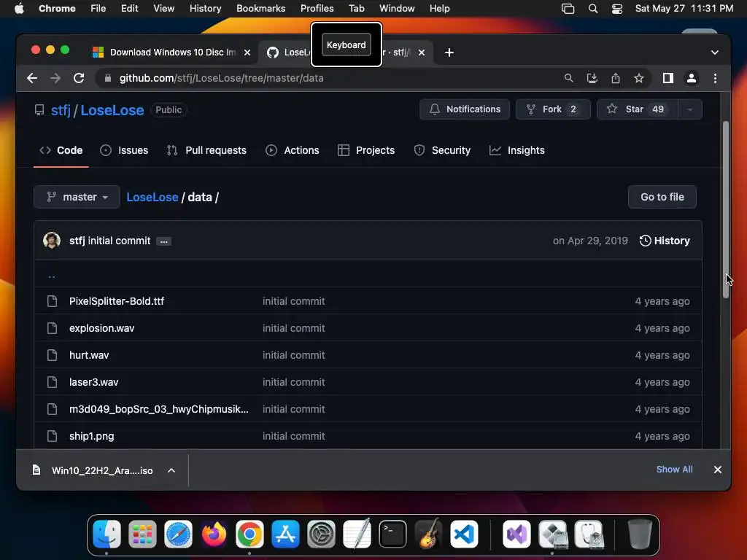
Task: Open the Issues tab
Action: 124,150
